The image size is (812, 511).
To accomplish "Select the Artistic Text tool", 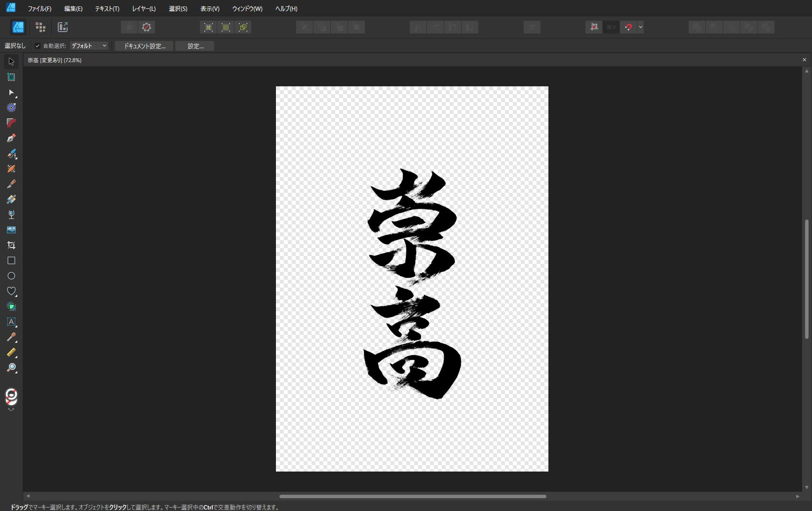I will coord(11,322).
